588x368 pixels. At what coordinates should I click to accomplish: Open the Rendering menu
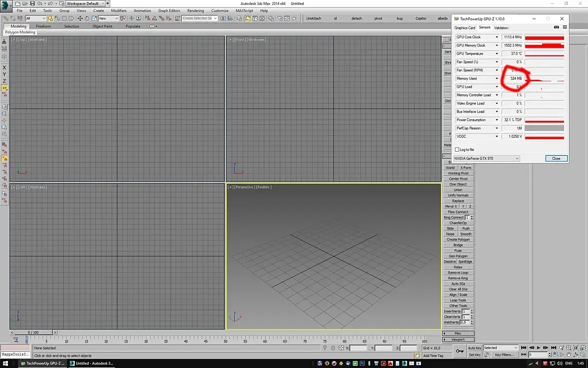coord(195,10)
